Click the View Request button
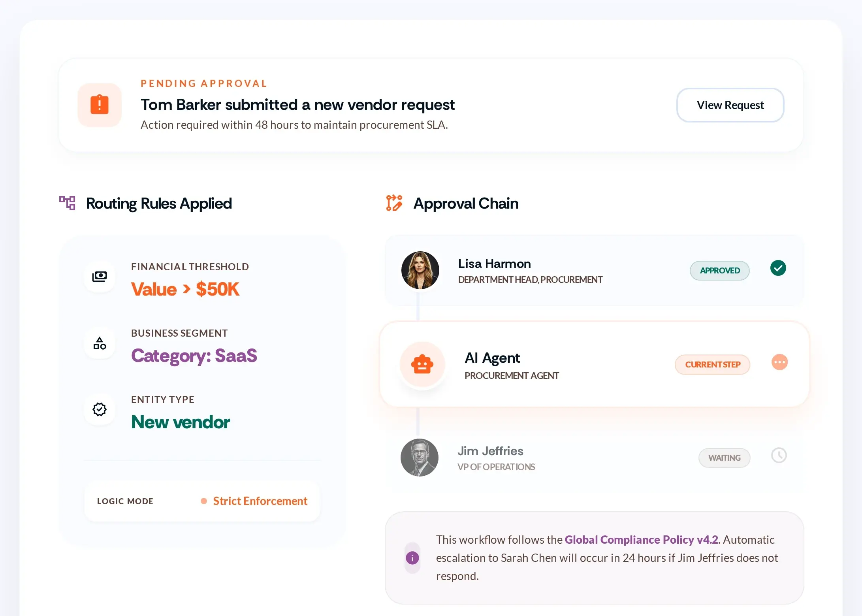The width and height of the screenshot is (862, 616). click(x=730, y=105)
